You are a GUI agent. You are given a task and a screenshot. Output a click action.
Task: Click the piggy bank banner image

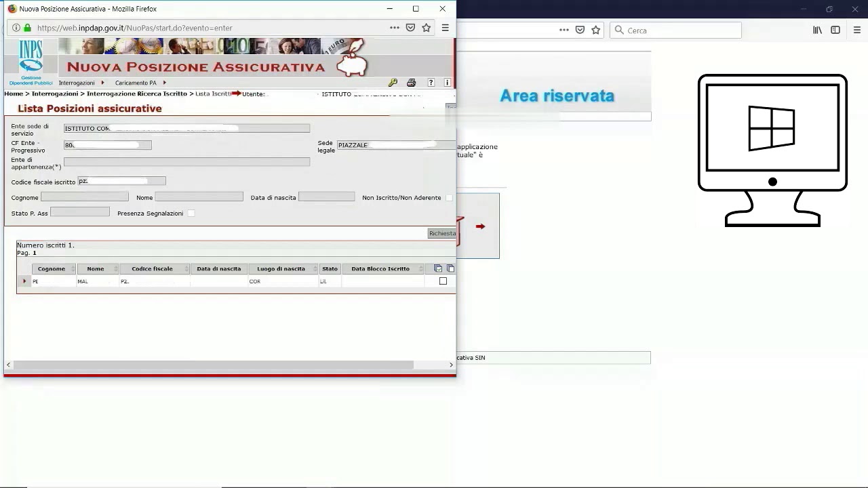[x=352, y=58]
